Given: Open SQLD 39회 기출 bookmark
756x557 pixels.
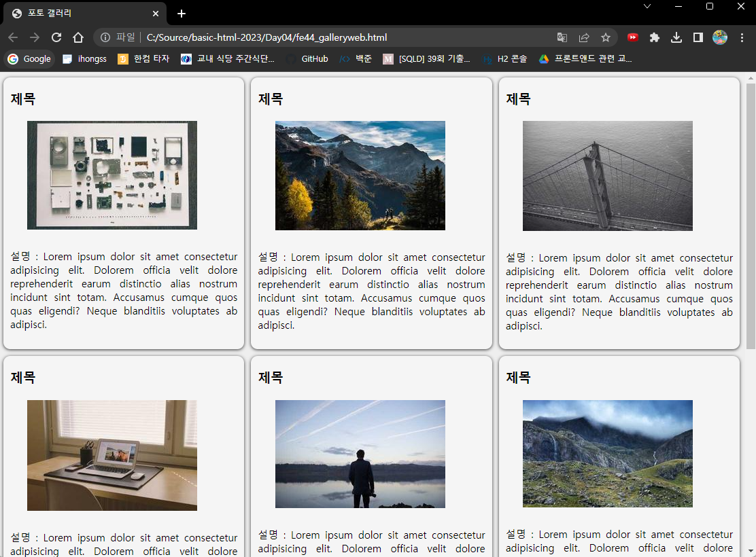Looking at the screenshot, I should coord(427,59).
